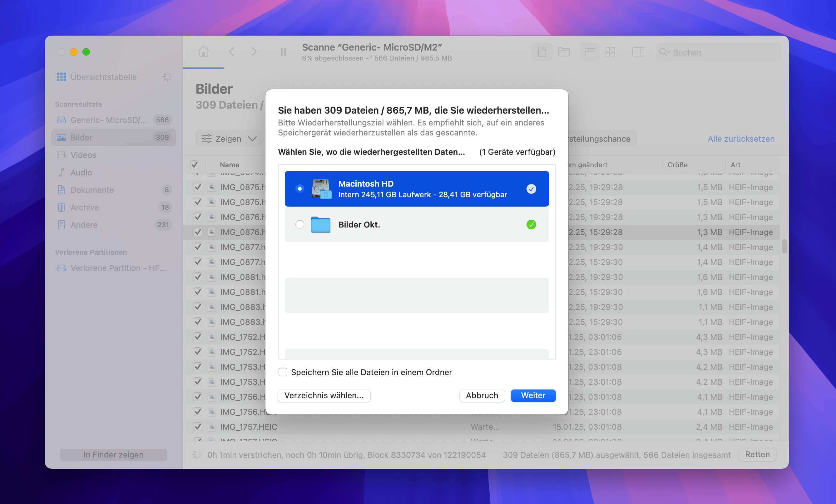This screenshot has width=836, height=504.
Task: Click the Home icon in toolbar
Action: (x=204, y=52)
